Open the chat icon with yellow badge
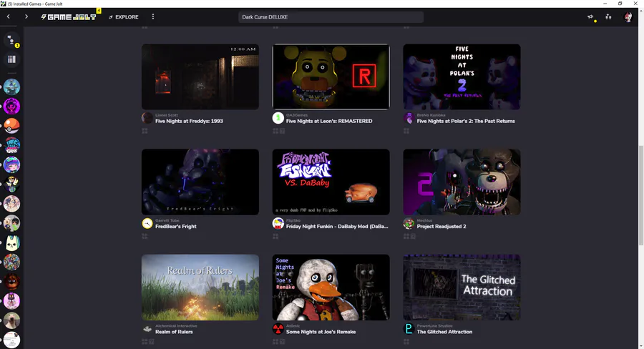 (11, 40)
